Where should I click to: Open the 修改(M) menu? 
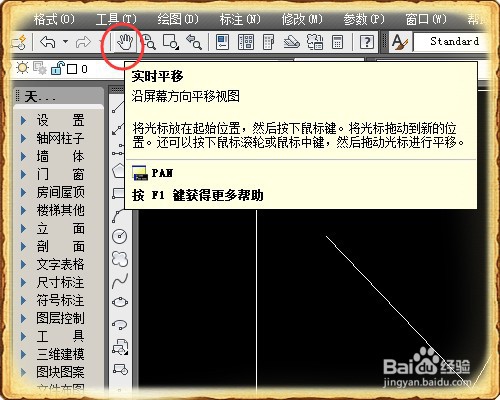302,19
